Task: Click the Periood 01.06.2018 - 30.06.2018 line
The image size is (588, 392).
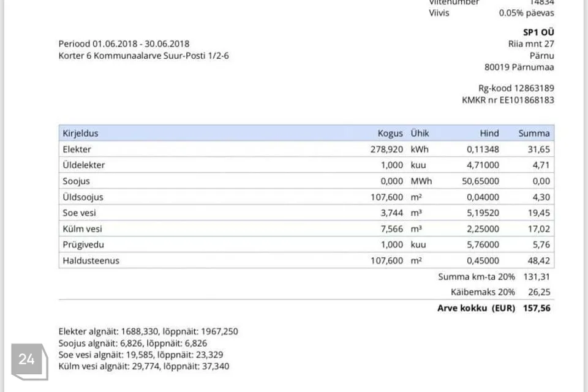Action: pyautogui.click(x=124, y=43)
